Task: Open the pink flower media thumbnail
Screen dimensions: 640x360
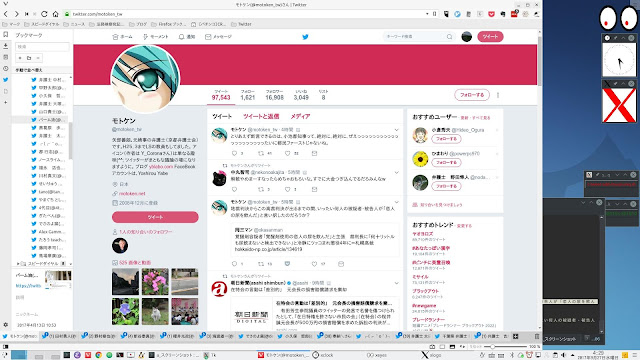Action: click(x=155, y=282)
